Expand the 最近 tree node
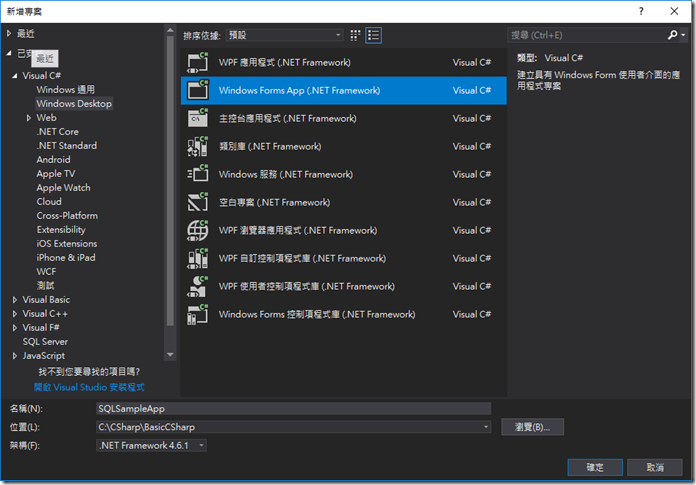This screenshot has height=485, width=696. (9, 33)
